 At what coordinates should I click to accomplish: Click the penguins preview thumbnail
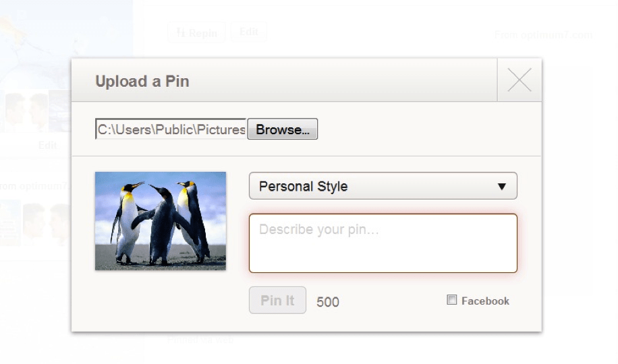pyautogui.click(x=161, y=221)
